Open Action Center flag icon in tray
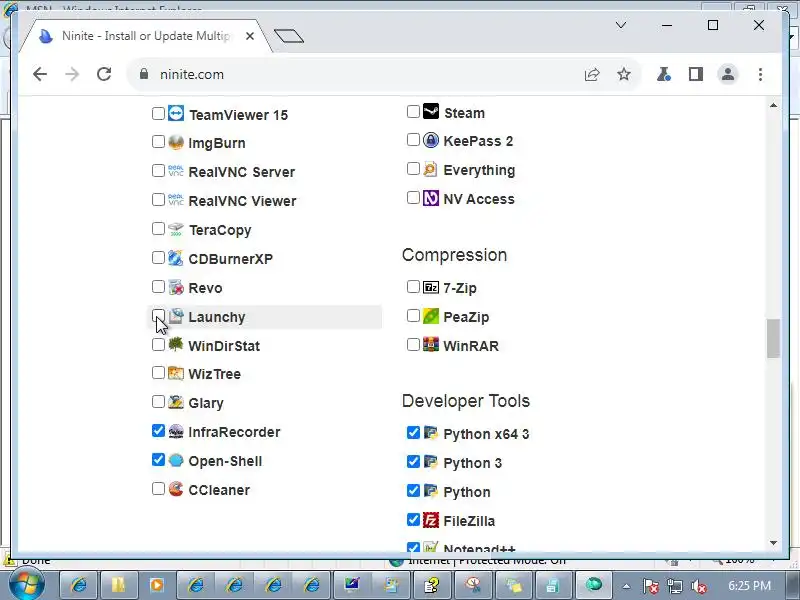Screen dimensions: 800x600 (x=650, y=587)
